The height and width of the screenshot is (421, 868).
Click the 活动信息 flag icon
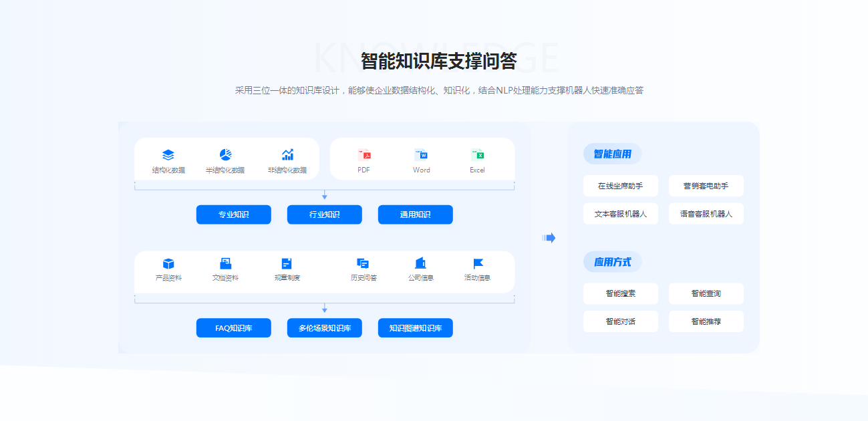(x=478, y=263)
